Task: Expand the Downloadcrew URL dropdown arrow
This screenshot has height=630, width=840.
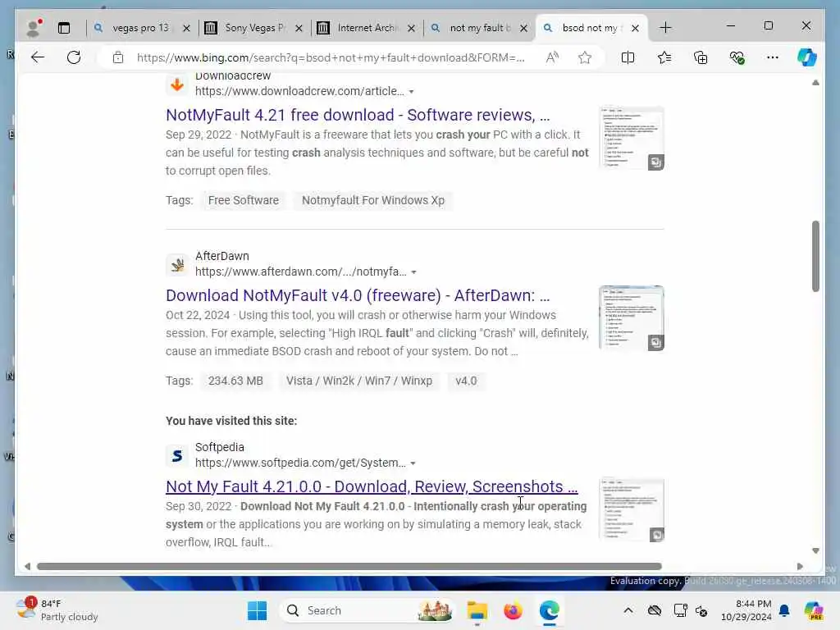Action: [x=412, y=92]
